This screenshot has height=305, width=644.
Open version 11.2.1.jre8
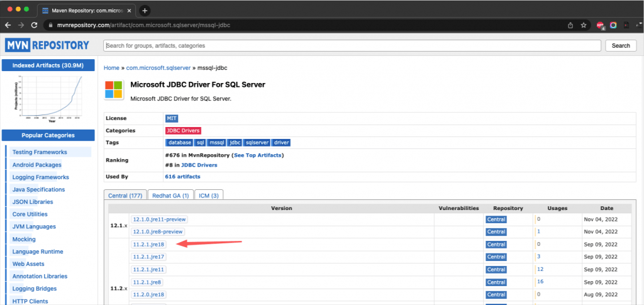(147, 282)
